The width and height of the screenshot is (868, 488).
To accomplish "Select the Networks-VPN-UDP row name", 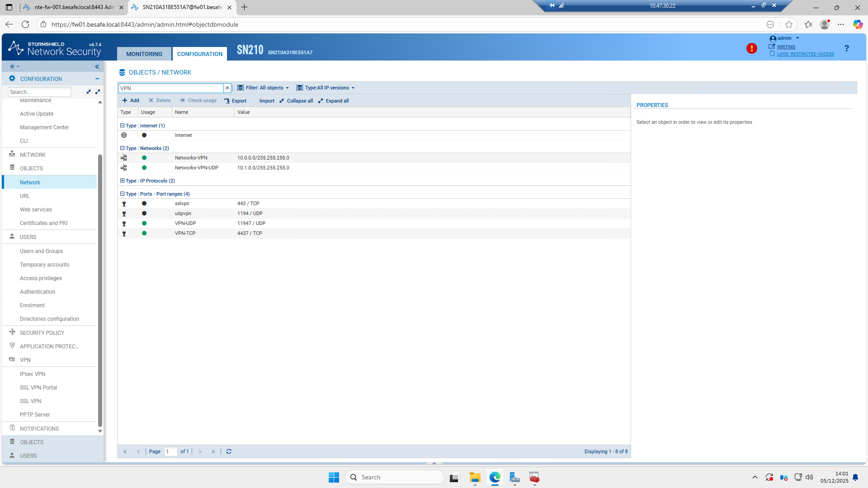I will click(x=197, y=168).
